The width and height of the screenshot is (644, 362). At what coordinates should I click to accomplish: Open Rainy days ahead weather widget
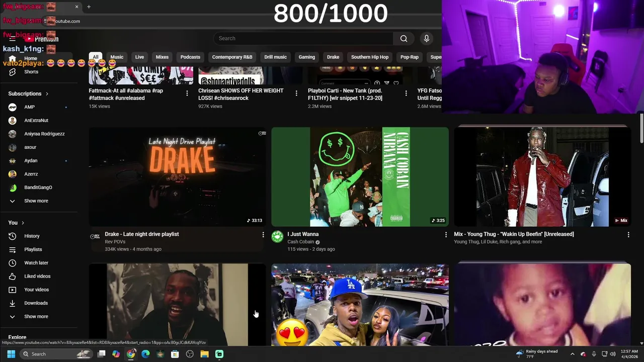point(537,354)
